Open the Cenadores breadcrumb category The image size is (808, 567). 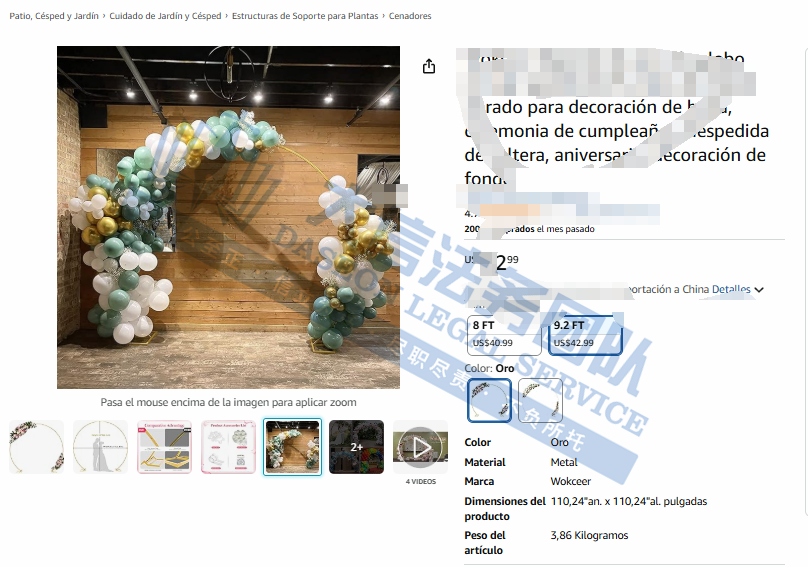pos(410,16)
